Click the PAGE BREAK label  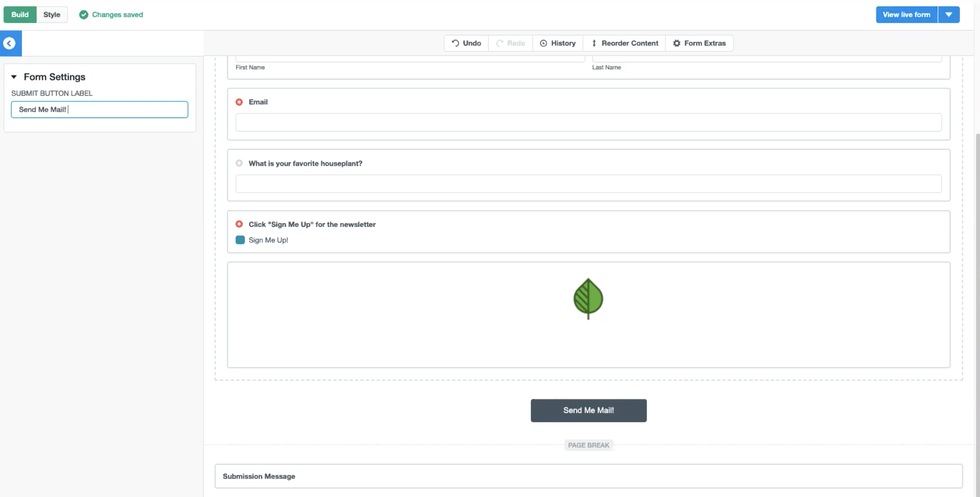coord(589,445)
